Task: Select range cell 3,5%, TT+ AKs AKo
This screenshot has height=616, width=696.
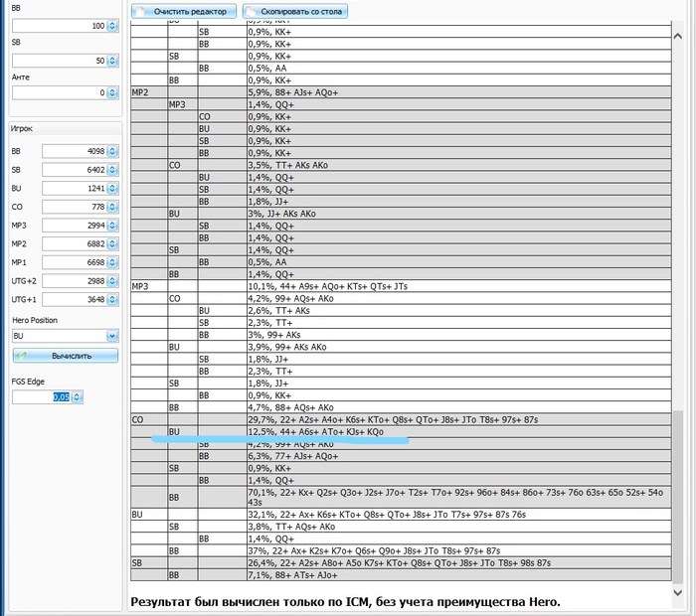Action: [x=459, y=165]
